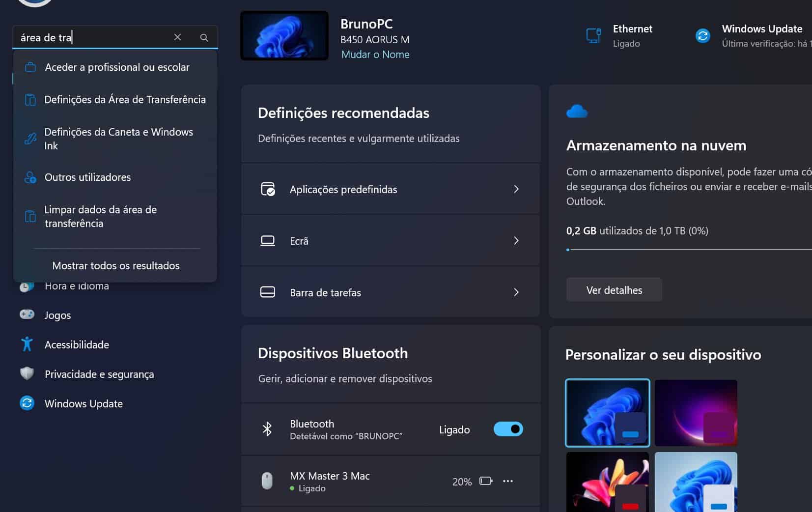This screenshot has height=512, width=812.
Task: Click the Aplicações predefinidas icon
Action: [268, 189]
